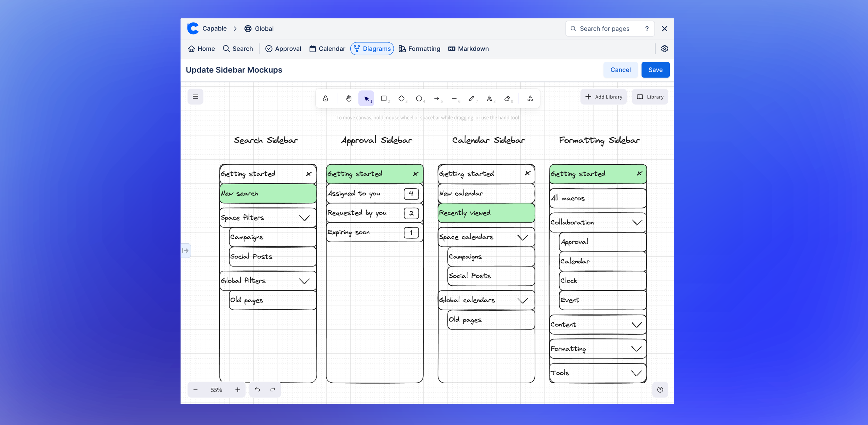Click the Add Library button

tap(603, 97)
